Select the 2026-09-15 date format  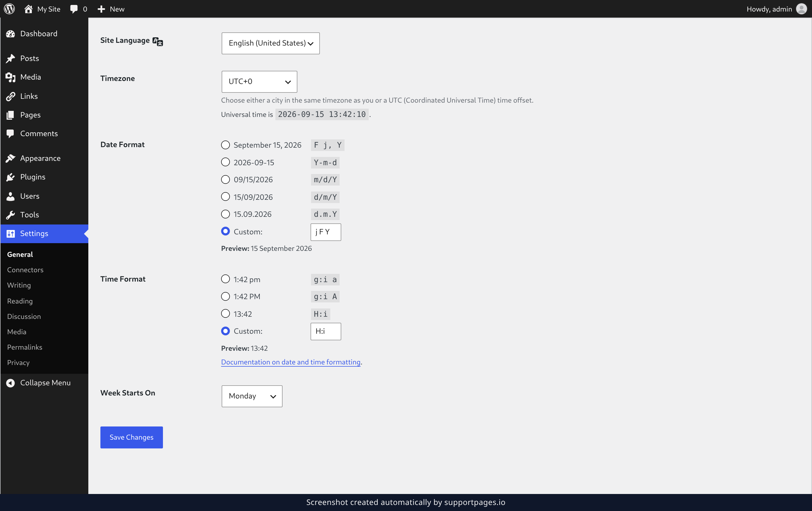[225, 162]
